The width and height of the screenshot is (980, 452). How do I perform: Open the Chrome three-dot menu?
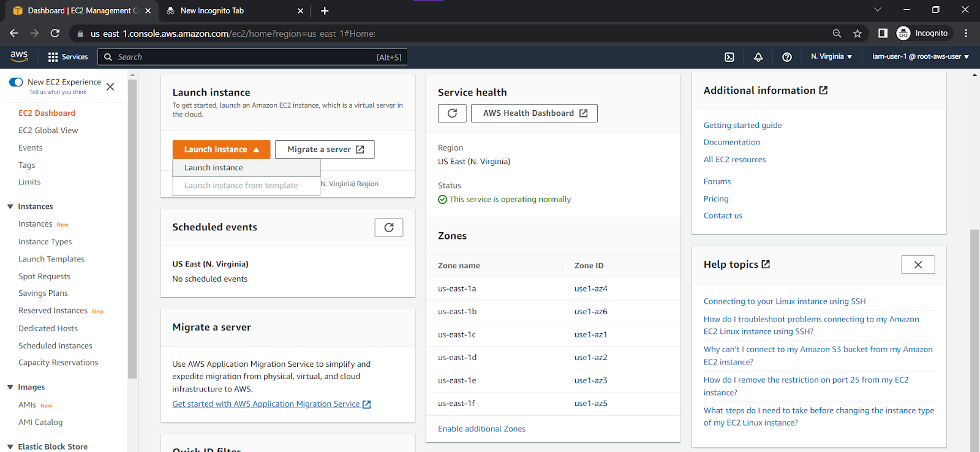click(x=966, y=33)
